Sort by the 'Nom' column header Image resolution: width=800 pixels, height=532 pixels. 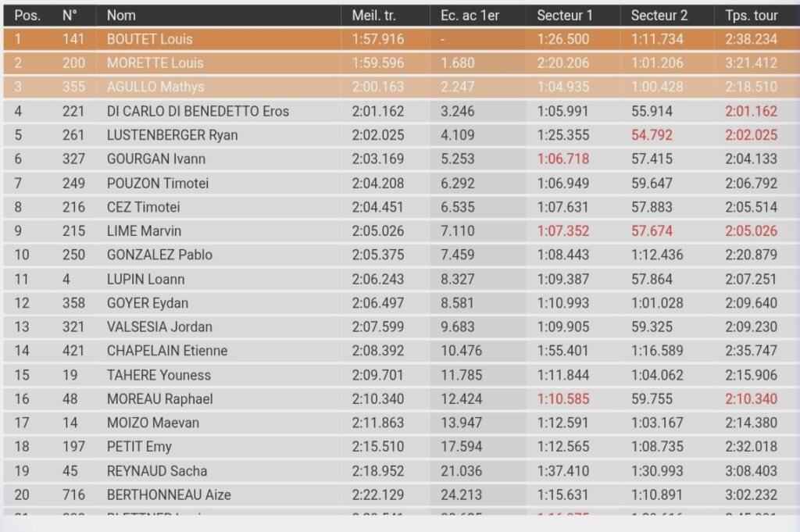[121, 15]
